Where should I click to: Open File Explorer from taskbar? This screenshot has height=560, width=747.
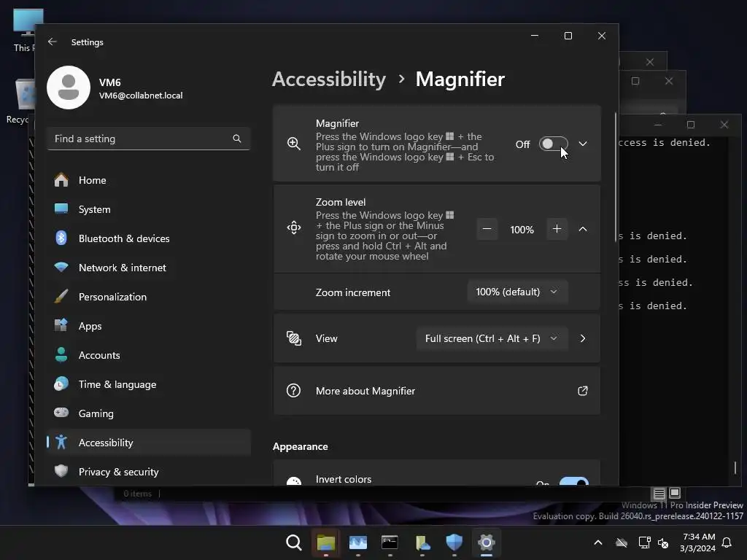326,542
